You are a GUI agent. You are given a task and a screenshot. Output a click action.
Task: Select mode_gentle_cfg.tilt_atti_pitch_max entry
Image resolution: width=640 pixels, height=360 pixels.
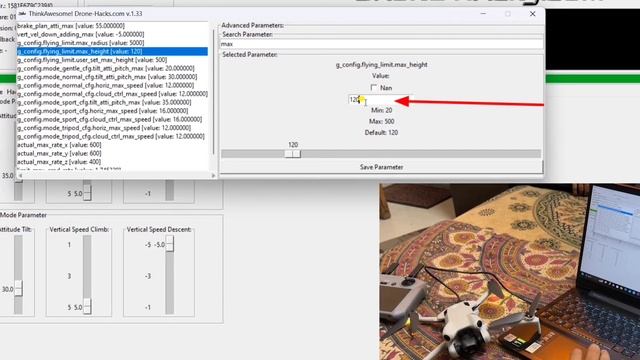pyautogui.click(x=106, y=69)
